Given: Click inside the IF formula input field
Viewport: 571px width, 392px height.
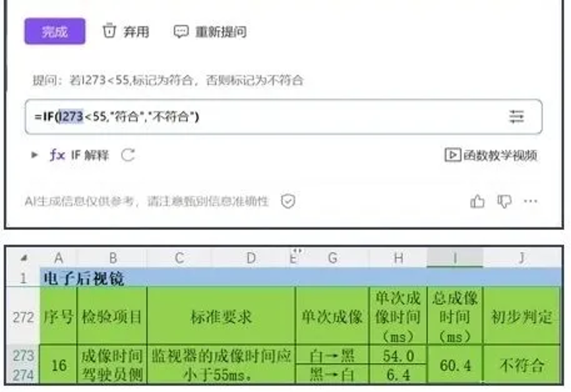Looking at the screenshot, I should (284, 117).
